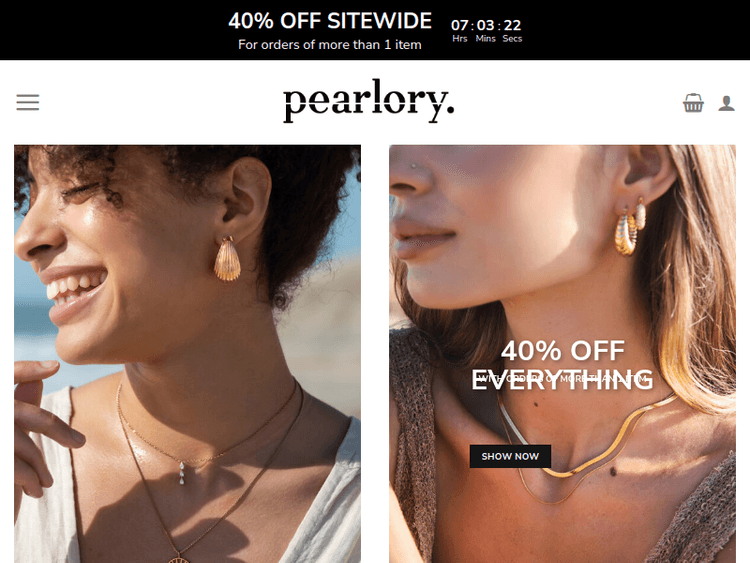This screenshot has width=750, height=563.
Task: Click the Secs label under the timer
Action: (x=512, y=39)
